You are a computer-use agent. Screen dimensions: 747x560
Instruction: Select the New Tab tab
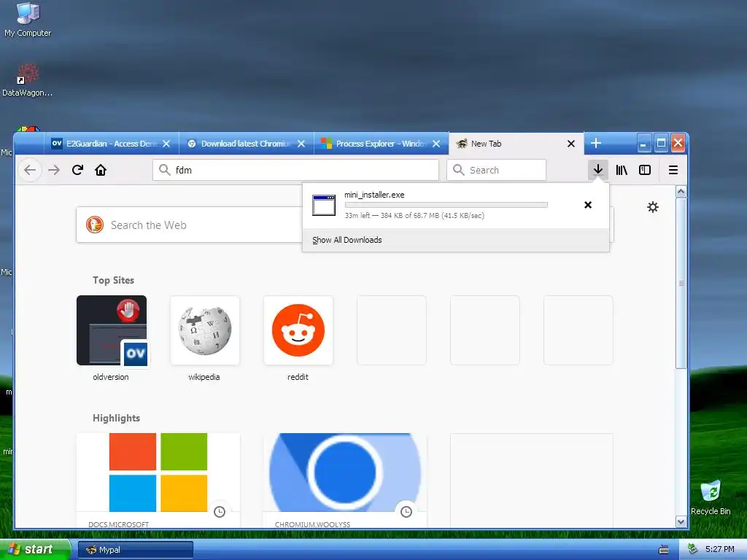[x=516, y=144]
